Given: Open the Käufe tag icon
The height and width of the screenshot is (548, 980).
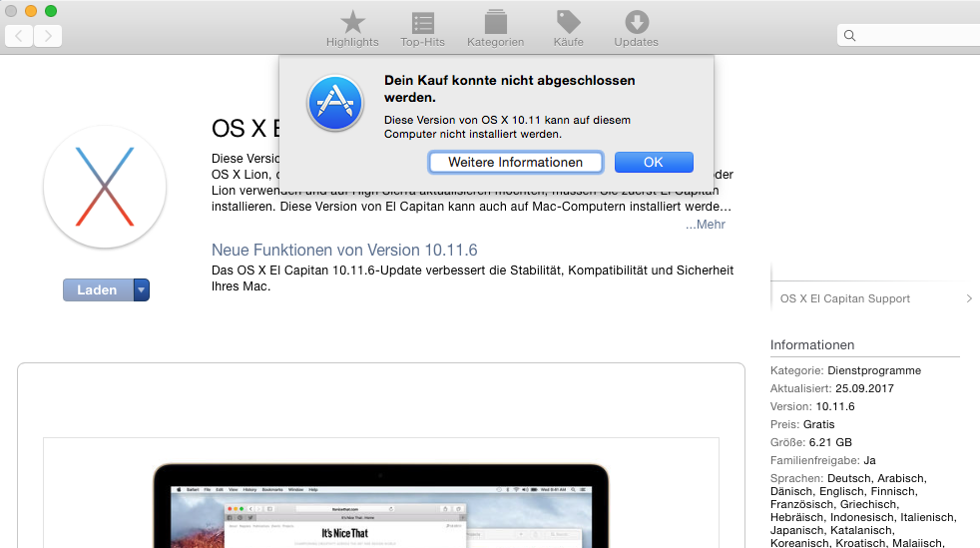Looking at the screenshot, I should tap(568, 22).
